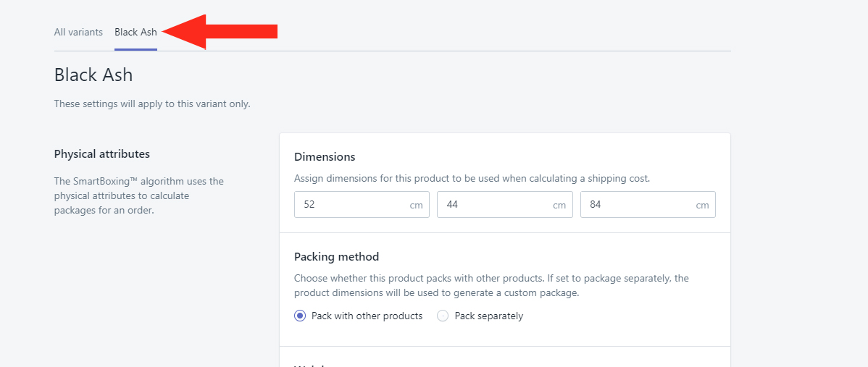Select the Black Ash tab

pyautogui.click(x=135, y=32)
